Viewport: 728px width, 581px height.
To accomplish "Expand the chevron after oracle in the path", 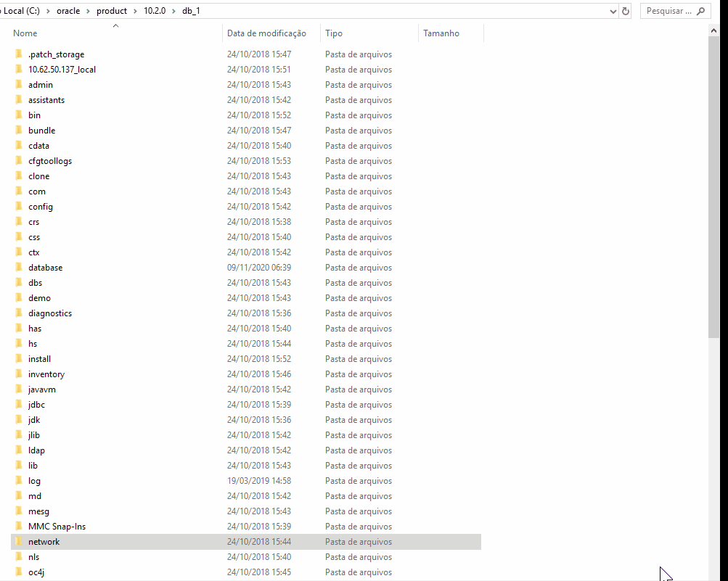I will click(x=88, y=11).
